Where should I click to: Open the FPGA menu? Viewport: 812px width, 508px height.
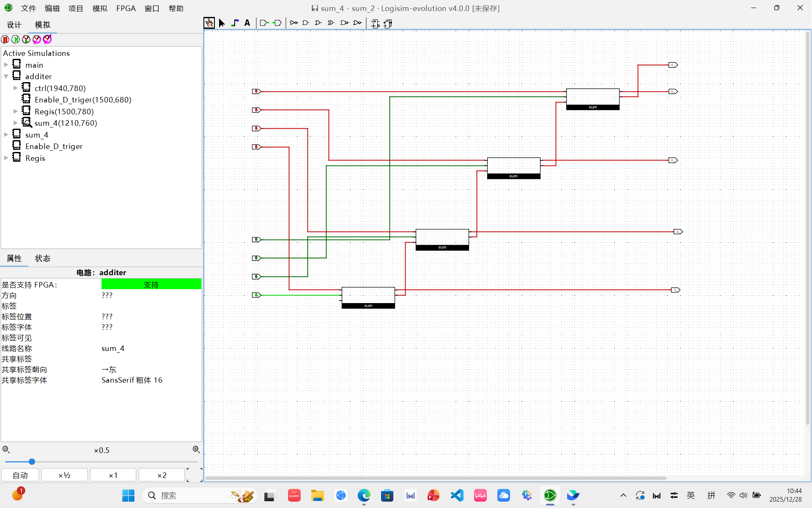[x=126, y=8]
